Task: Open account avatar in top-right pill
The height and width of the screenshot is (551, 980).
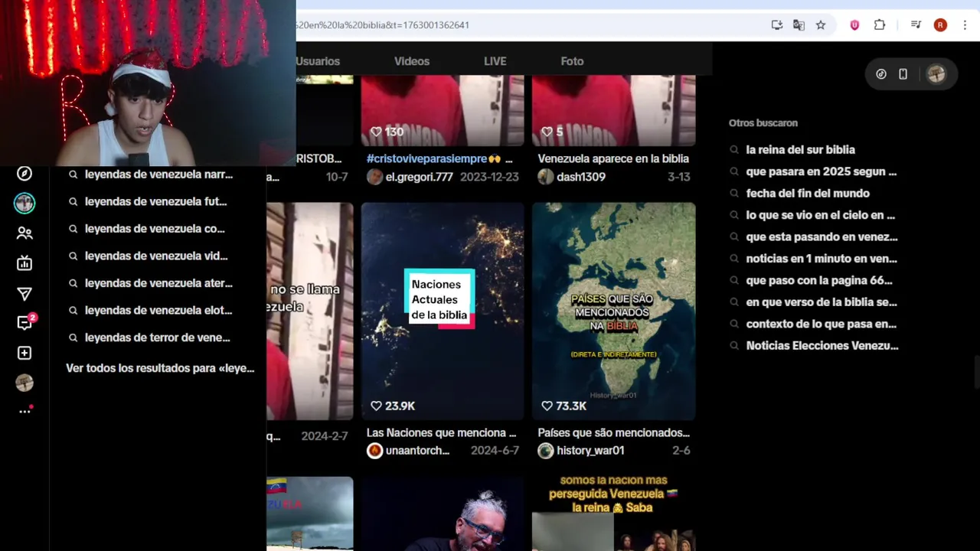Action: [x=936, y=74]
